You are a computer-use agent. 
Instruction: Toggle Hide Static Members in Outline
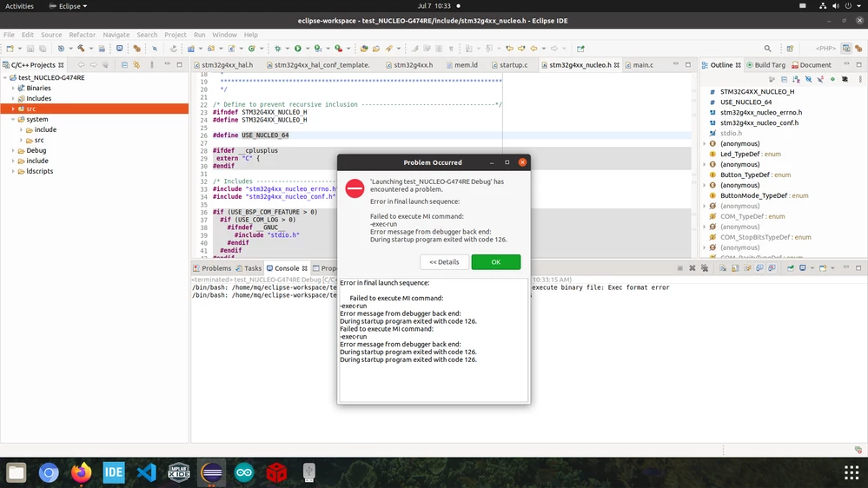pos(820,80)
